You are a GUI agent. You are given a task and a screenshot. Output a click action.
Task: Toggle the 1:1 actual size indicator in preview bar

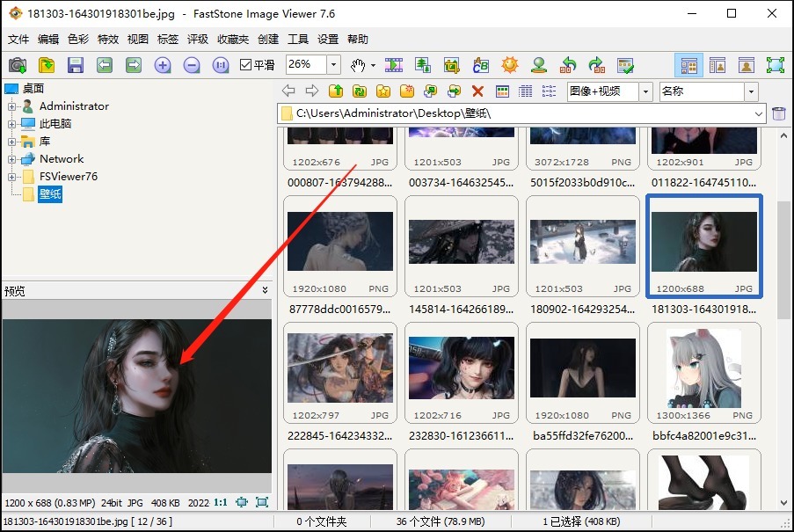tap(220, 502)
